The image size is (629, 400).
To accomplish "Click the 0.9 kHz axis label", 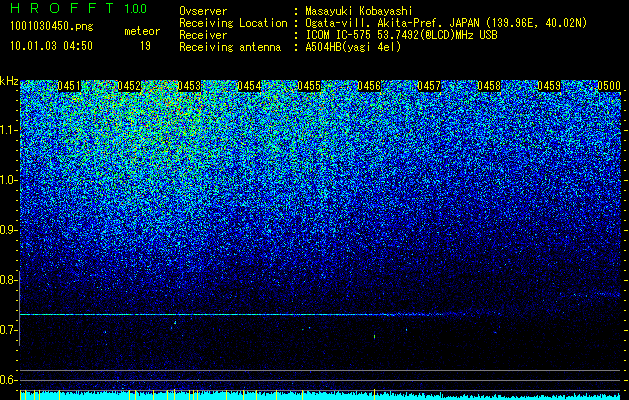I will tap(8, 230).
